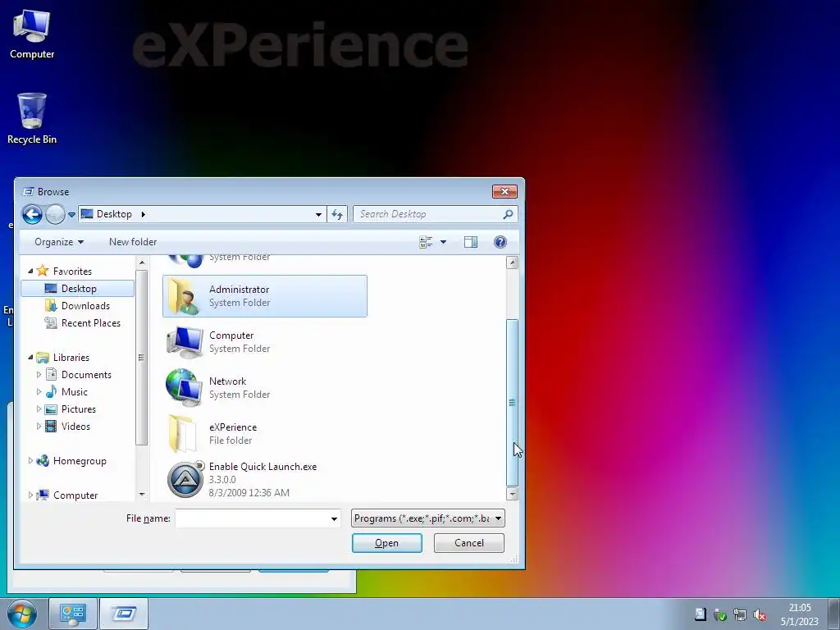
Task: Toggle the preview pane icon
Action: (x=471, y=242)
